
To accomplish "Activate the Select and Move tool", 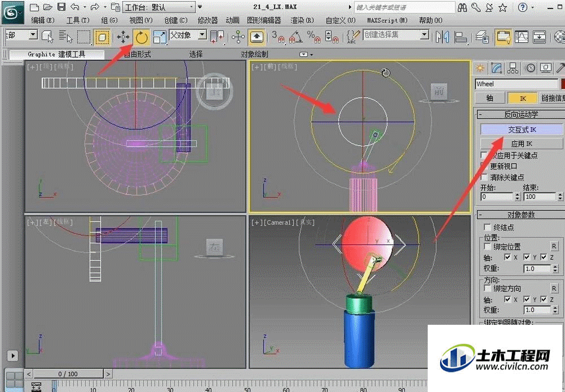I will click(x=123, y=37).
